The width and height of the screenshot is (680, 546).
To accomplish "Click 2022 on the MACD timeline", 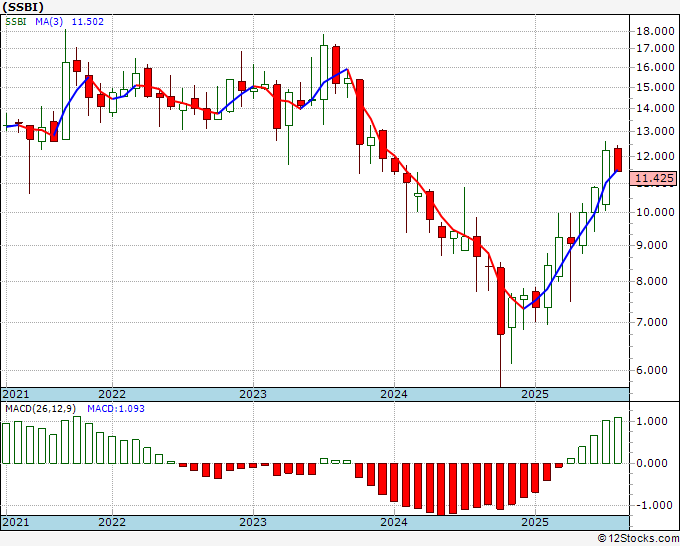I will [112, 522].
